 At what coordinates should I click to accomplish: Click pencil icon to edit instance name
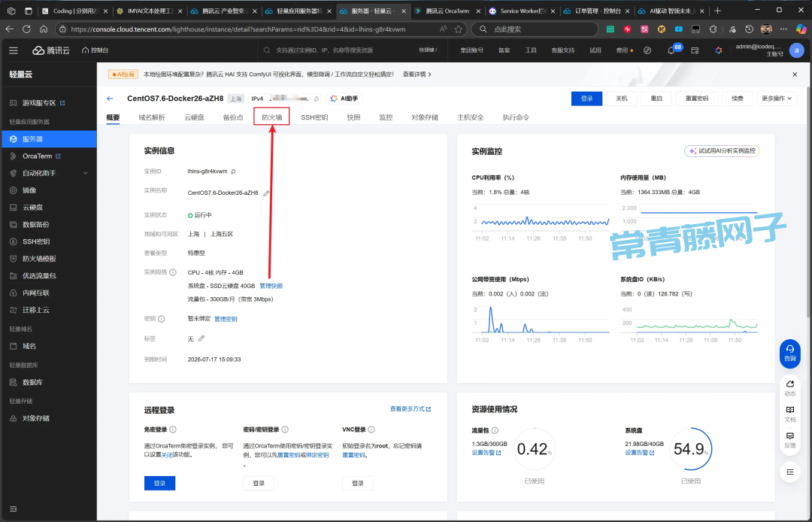point(266,193)
